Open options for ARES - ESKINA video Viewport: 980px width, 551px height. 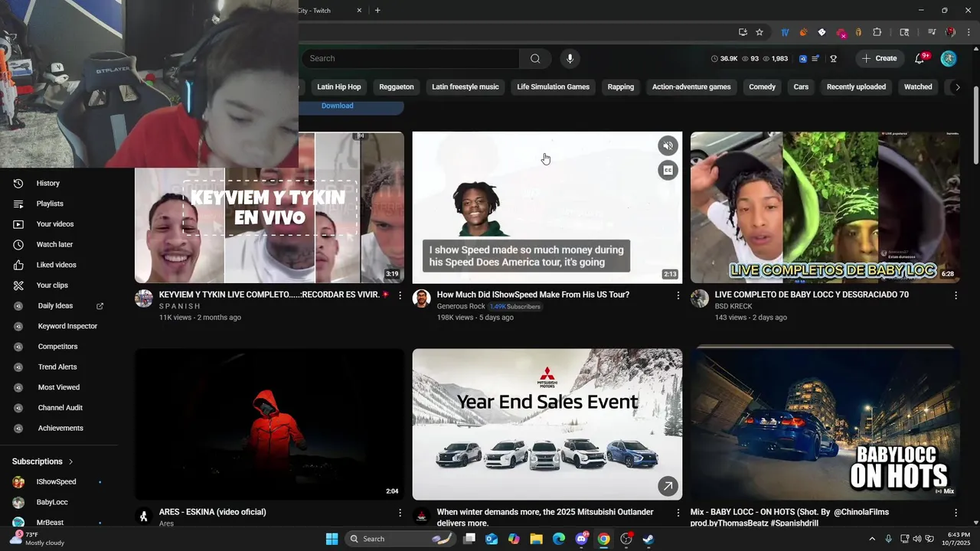400,513
